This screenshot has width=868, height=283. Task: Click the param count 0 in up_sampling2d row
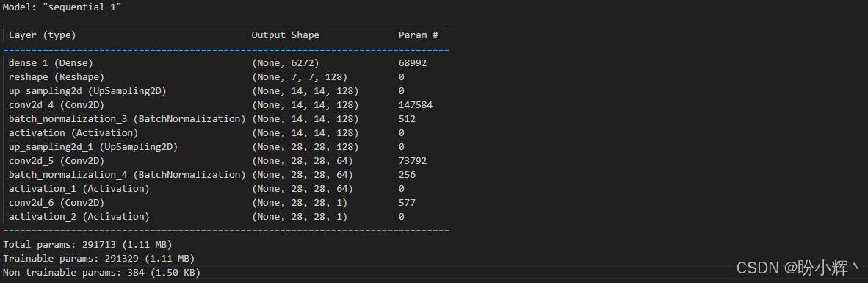coord(402,91)
